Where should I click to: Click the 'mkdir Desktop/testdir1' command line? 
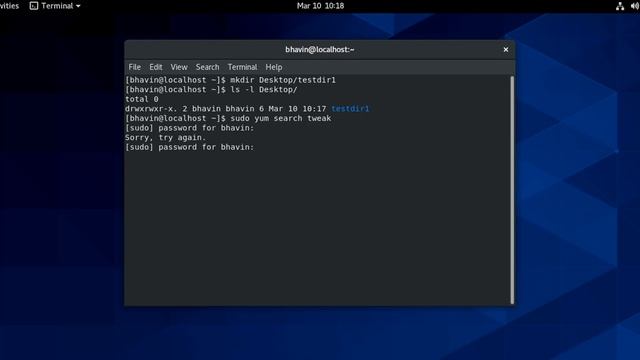(231, 80)
